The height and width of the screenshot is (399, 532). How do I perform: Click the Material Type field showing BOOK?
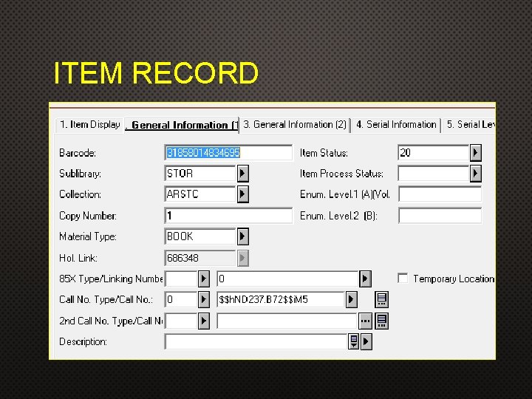click(x=199, y=236)
